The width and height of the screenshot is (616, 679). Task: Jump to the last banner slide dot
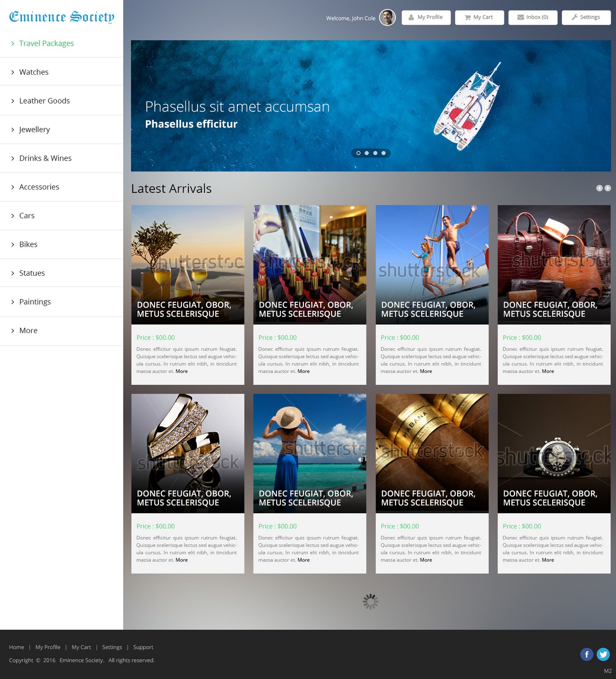click(x=384, y=153)
